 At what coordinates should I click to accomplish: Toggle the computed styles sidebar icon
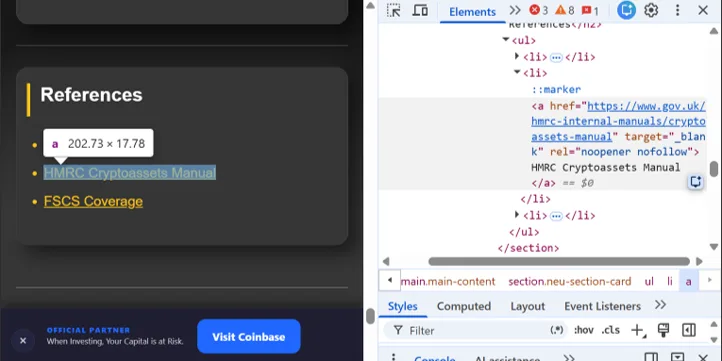(688, 330)
